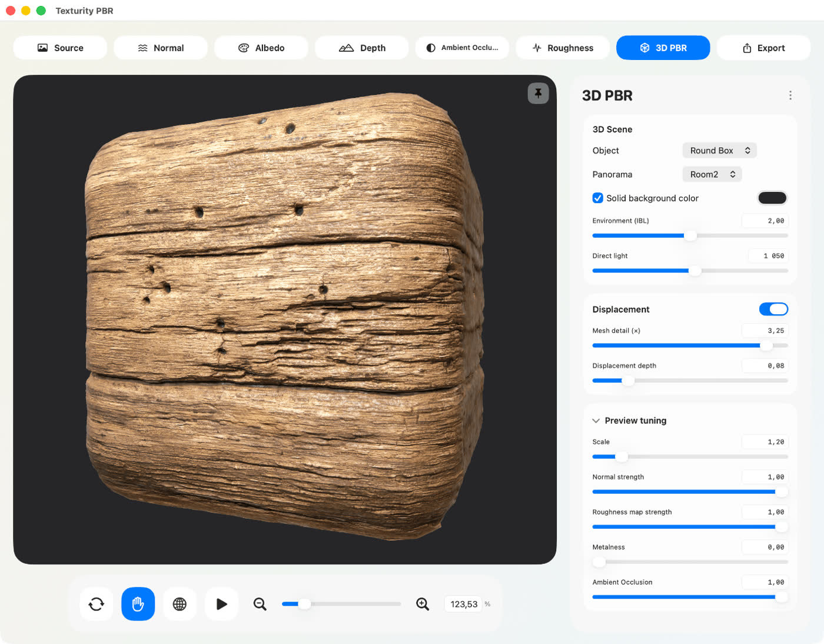Click the Displacement depth value field

765,366
